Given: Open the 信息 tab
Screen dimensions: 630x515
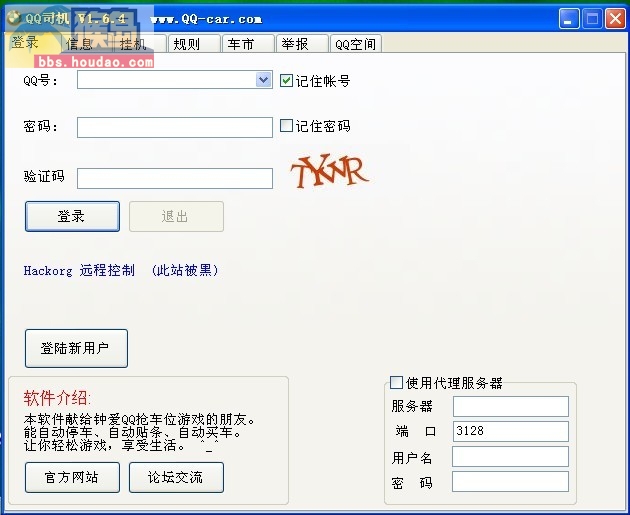Looking at the screenshot, I should click(x=86, y=43).
